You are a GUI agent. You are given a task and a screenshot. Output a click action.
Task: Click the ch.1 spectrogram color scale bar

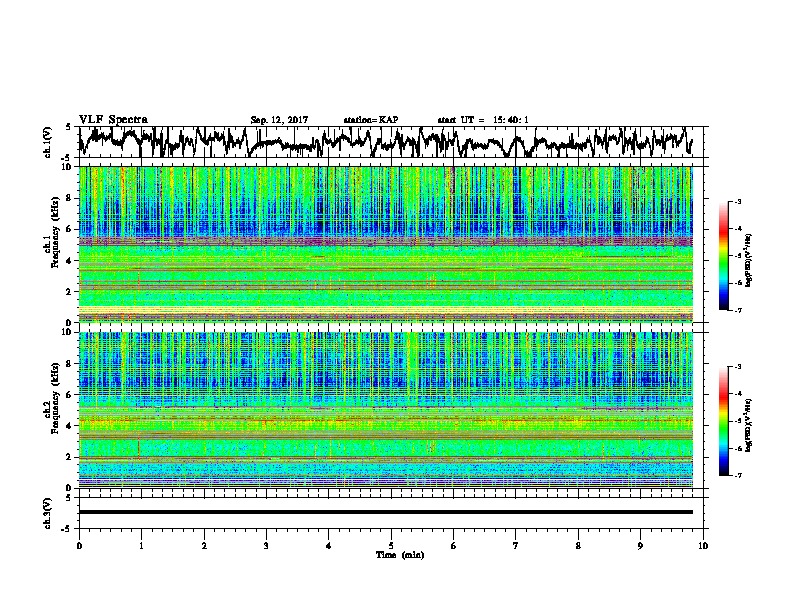[x=723, y=256]
